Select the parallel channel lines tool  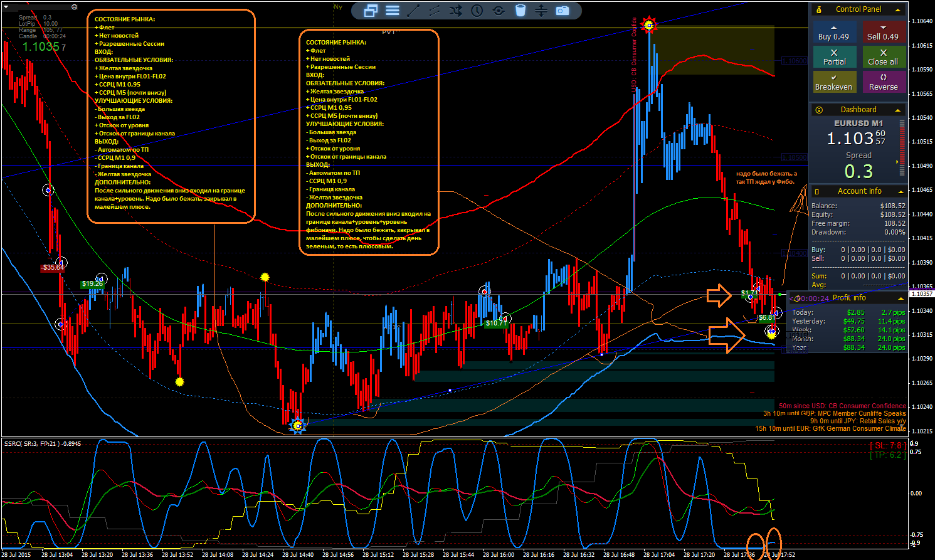pyautogui.click(x=435, y=11)
